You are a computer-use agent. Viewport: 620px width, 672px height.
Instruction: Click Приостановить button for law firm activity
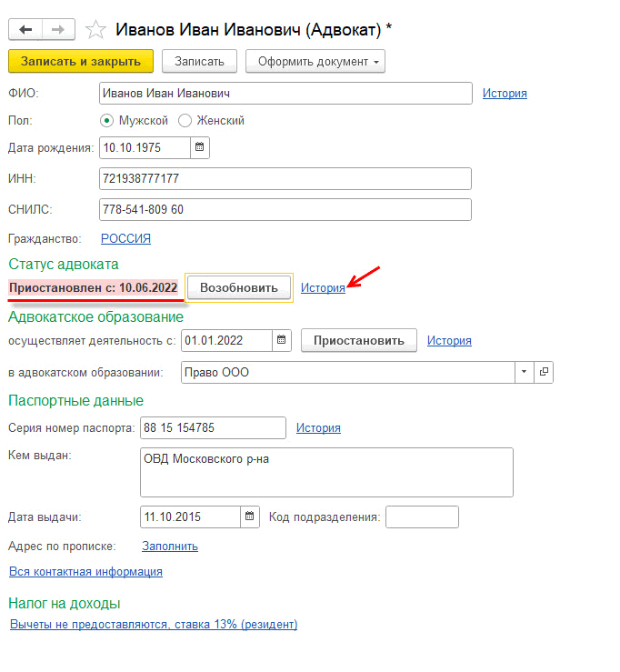[x=358, y=341]
